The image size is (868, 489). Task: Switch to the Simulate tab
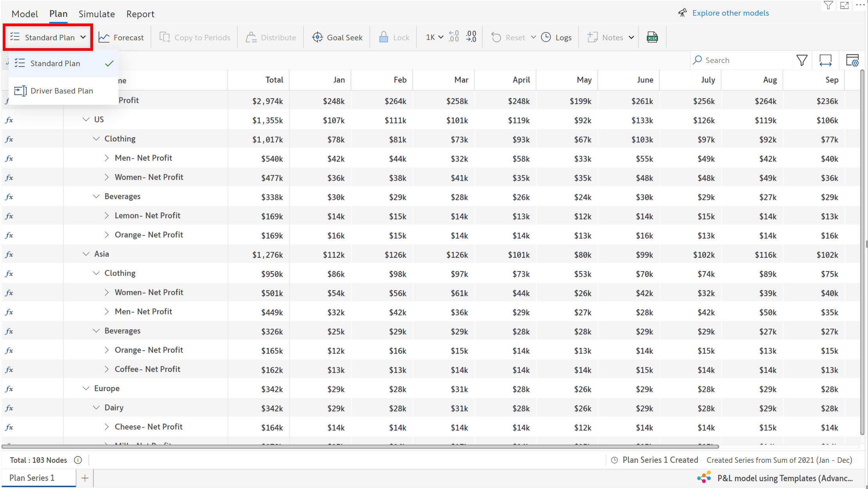coord(97,14)
